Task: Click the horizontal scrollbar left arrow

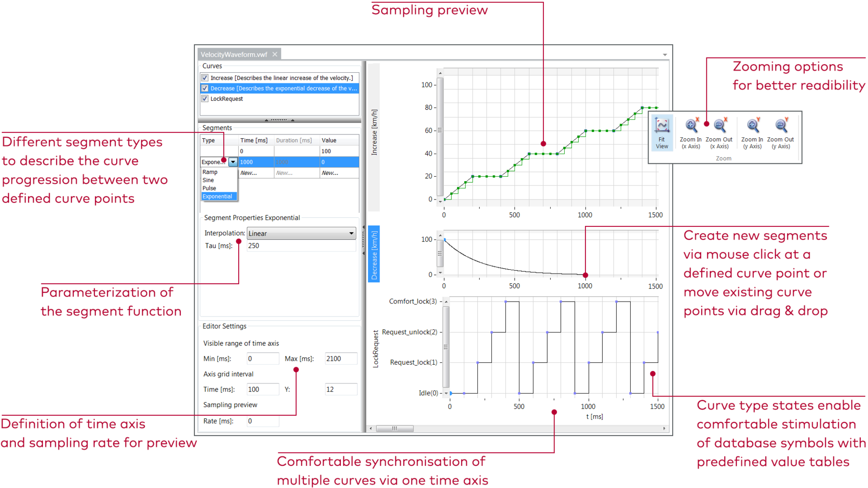Action: pos(371,428)
